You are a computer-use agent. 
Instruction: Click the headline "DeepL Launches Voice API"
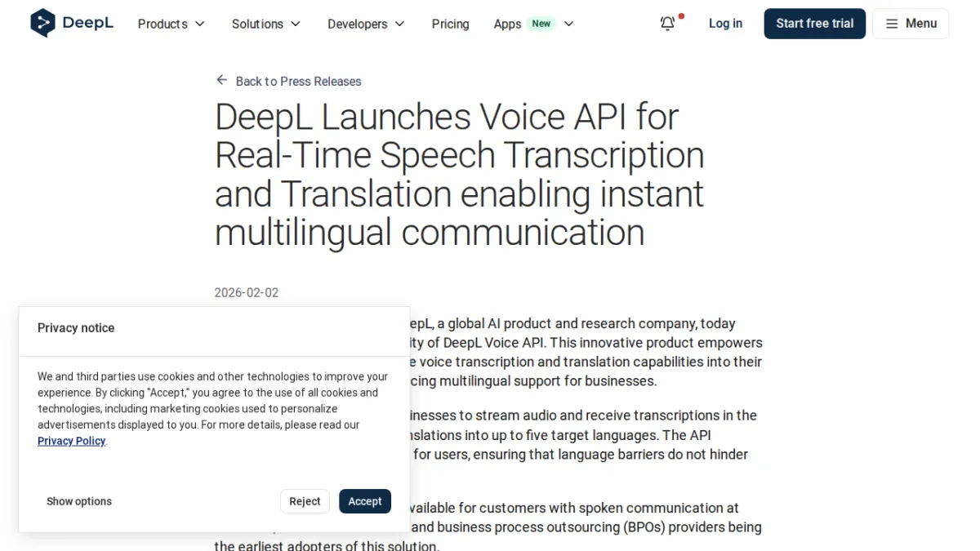(x=459, y=175)
